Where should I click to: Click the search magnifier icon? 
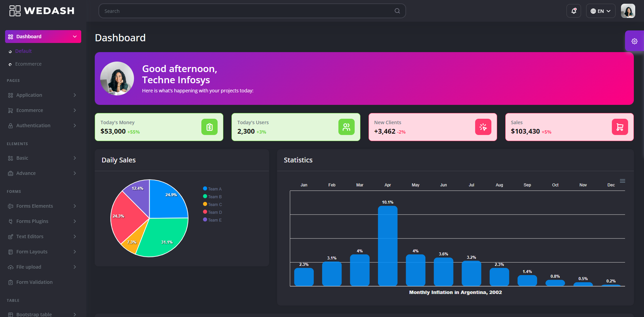pyautogui.click(x=397, y=11)
